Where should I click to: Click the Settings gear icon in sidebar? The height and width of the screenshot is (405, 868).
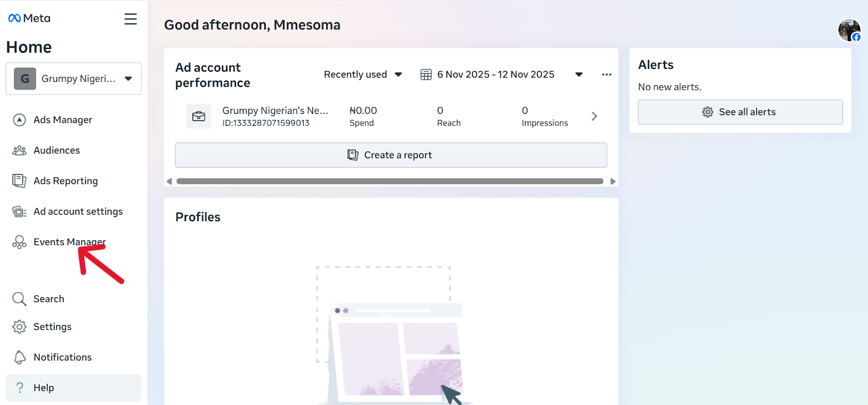click(x=20, y=326)
